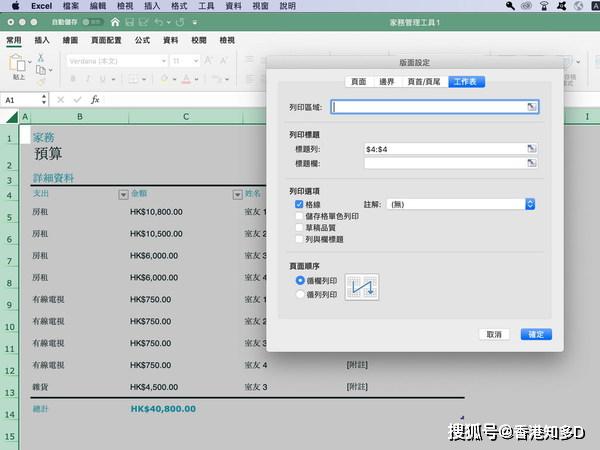Click the Undo arrow icon

pos(158,22)
